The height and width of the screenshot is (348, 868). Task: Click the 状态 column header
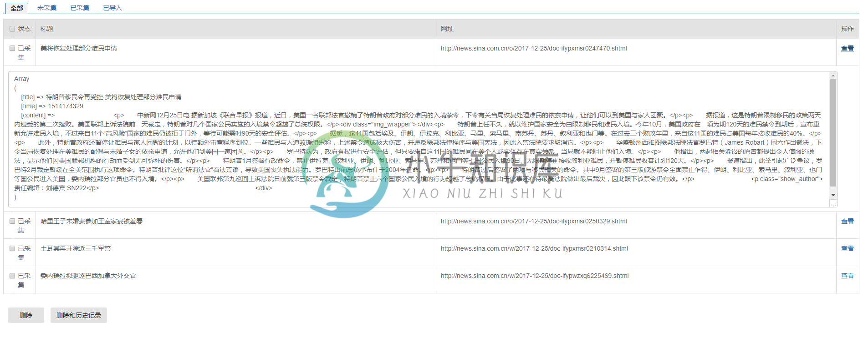tap(24, 29)
